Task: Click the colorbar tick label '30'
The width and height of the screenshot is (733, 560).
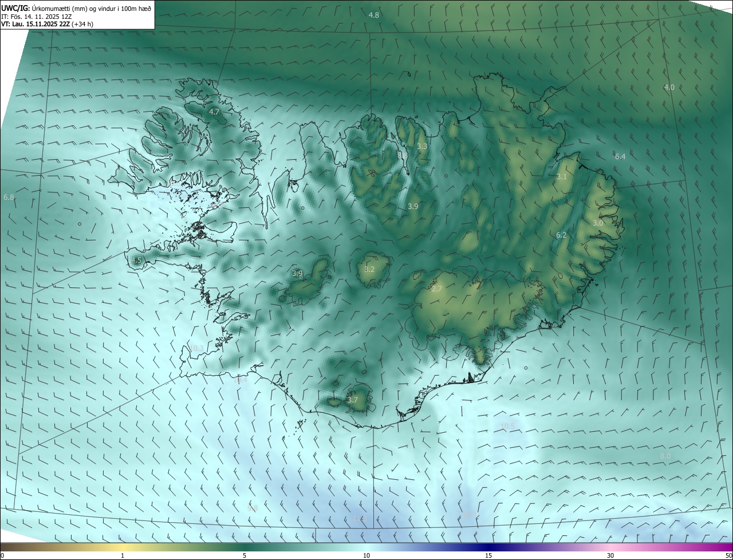Action: click(x=610, y=555)
